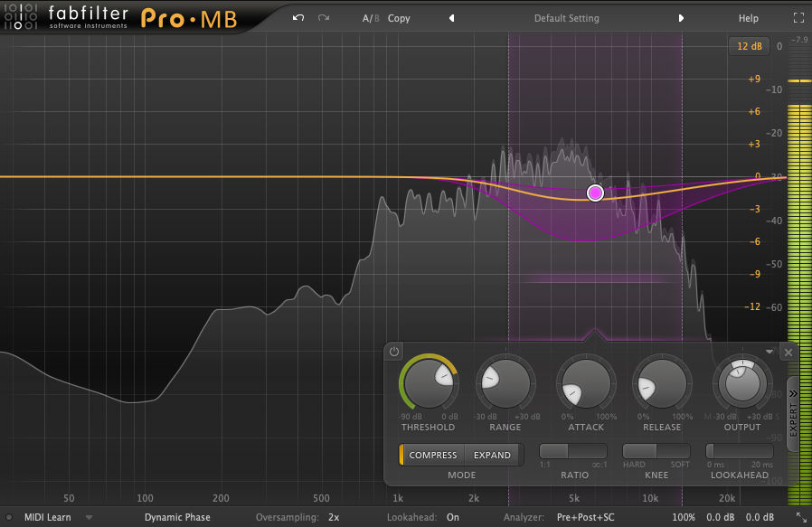Change Analyzer Pre+Post+SC setting
The image size is (812, 527).
point(585,517)
